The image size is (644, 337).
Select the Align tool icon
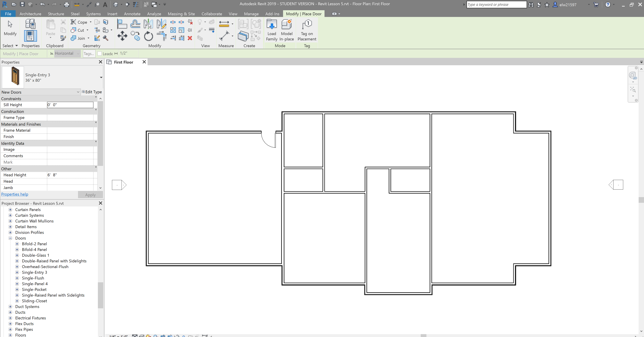pos(122,24)
